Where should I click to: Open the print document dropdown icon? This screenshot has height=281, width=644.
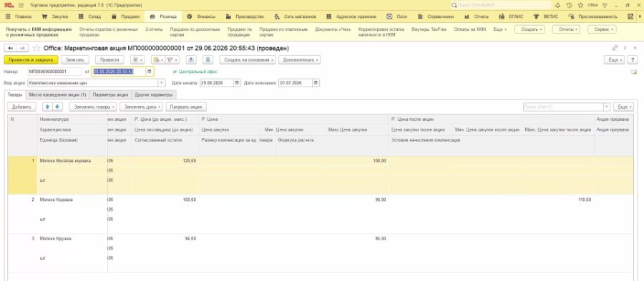[x=137, y=60]
